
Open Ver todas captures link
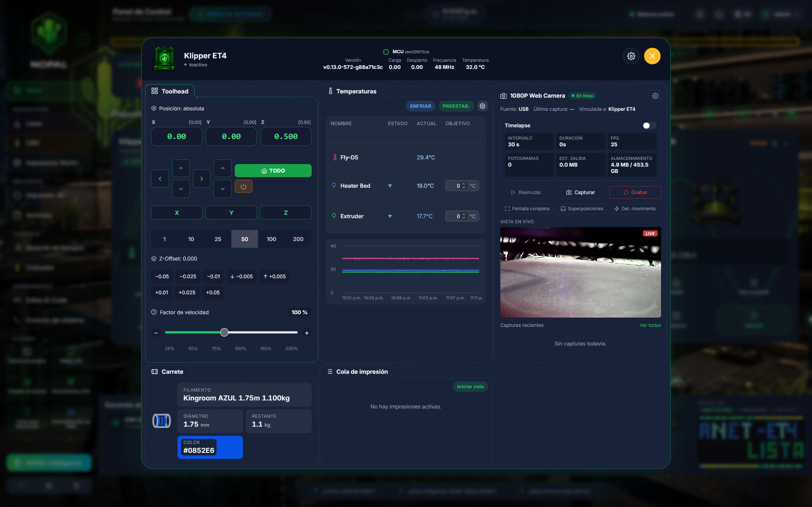[x=650, y=325]
